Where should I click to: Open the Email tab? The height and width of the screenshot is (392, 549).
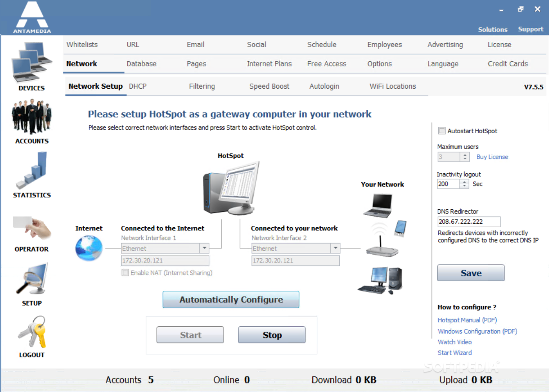(x=195, y=45)
